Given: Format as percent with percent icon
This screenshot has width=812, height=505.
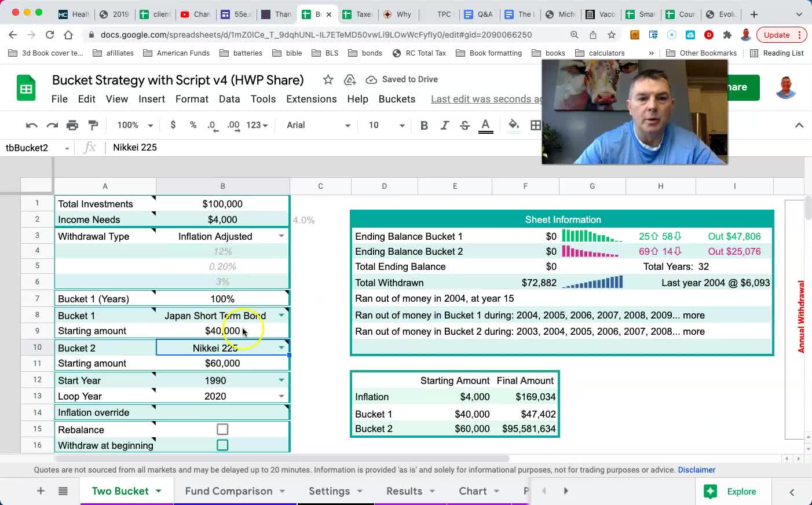Looking at the screenshot, I should (193, 125).
